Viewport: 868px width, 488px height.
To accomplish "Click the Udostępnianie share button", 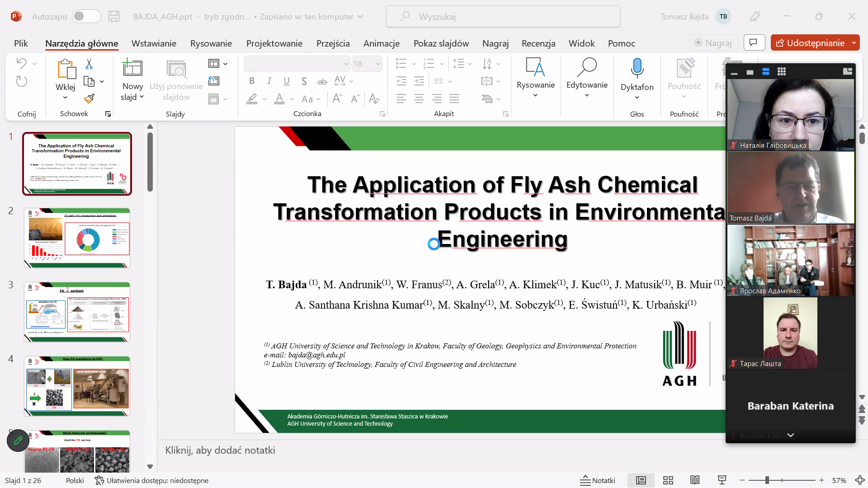I will (810, 43).
